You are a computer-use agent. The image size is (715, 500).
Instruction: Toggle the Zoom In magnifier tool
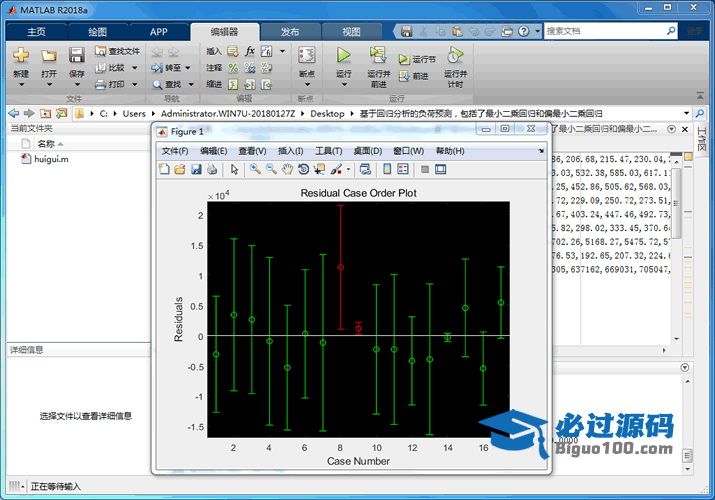coord(256,170)
